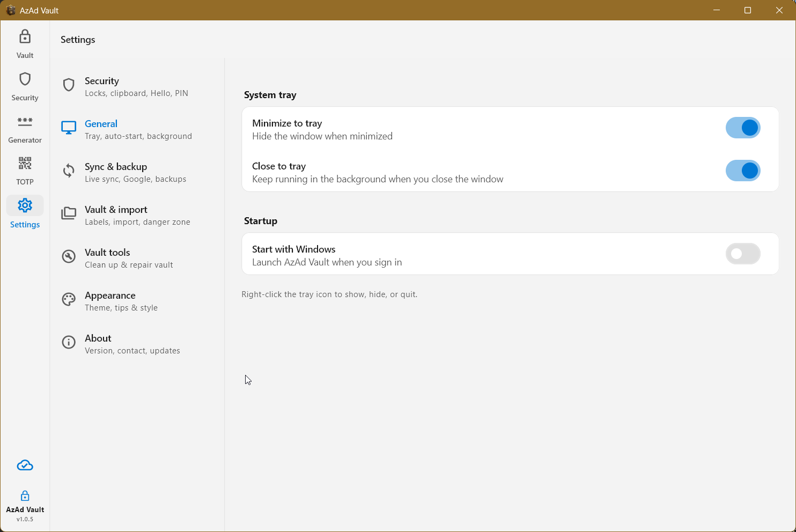The height and width of the screenshot is (532, 796).
Task: Open Appearance settings label
Action: click(x=110, y=295)
